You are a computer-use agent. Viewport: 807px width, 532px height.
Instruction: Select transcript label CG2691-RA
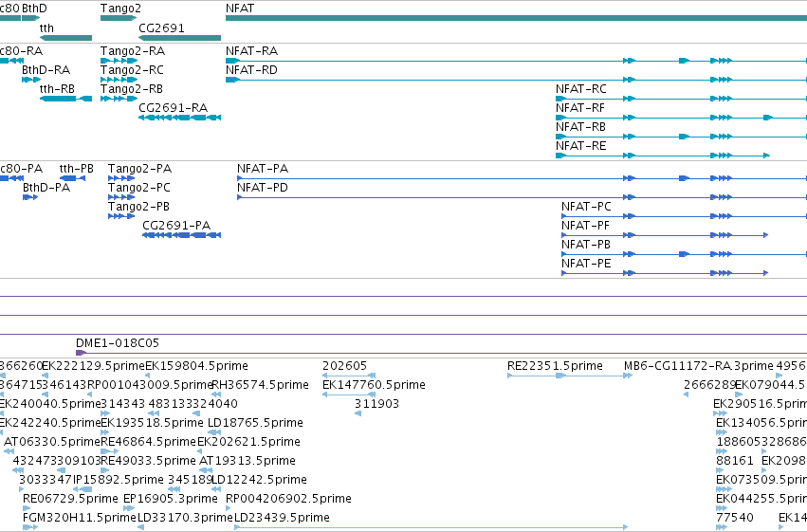pyautogui.click(x=174, y=108)
